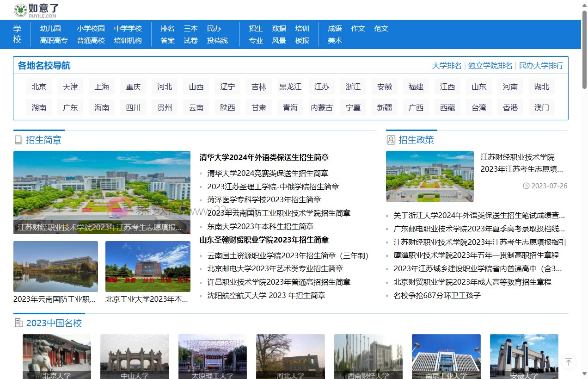Image resolution: width=588 pixels, height=379 pixels.
Task: Open 清华大学2024年外语类保送生招生简章 headline
Action: (264, 157)
